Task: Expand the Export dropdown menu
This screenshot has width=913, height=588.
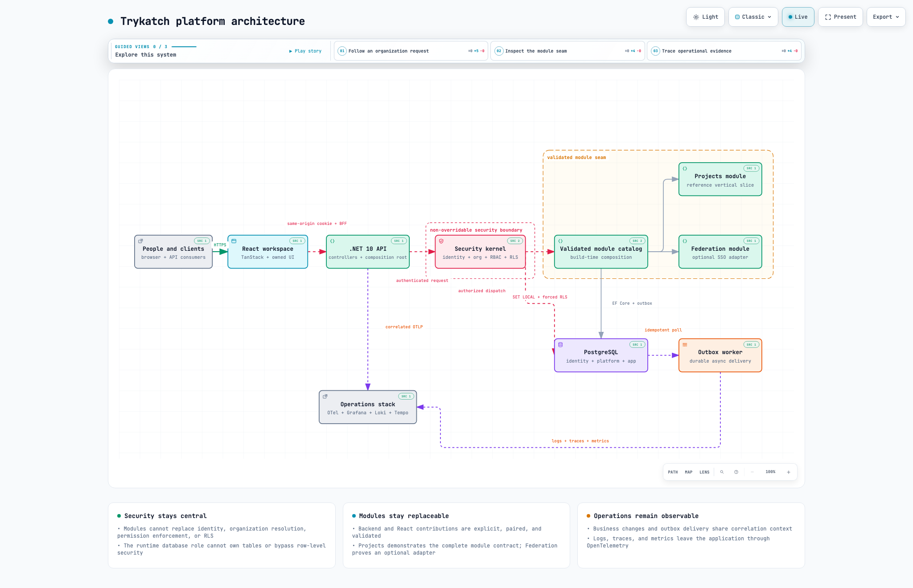Action: pos(886,17)
